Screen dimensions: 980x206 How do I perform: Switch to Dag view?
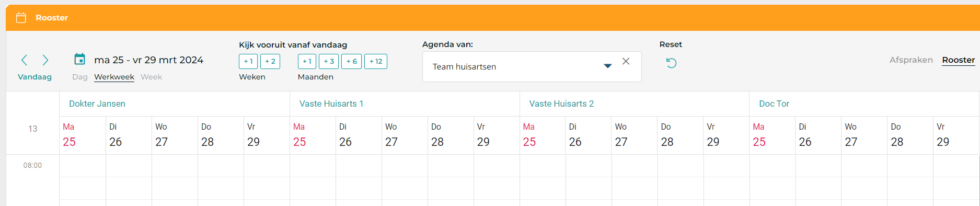pos(80,77)
